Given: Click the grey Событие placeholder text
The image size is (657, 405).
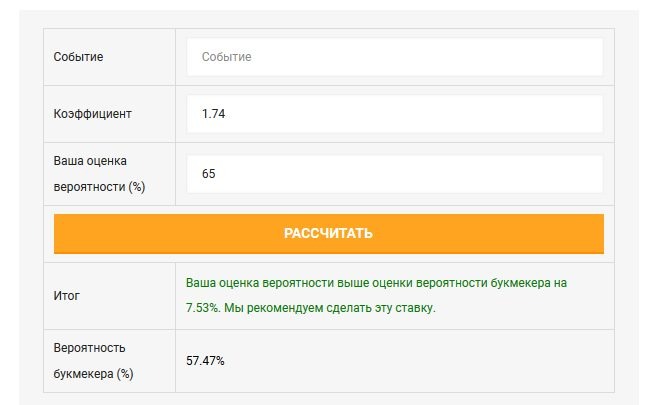Looking at the screenshot, I should coord(226,57).
